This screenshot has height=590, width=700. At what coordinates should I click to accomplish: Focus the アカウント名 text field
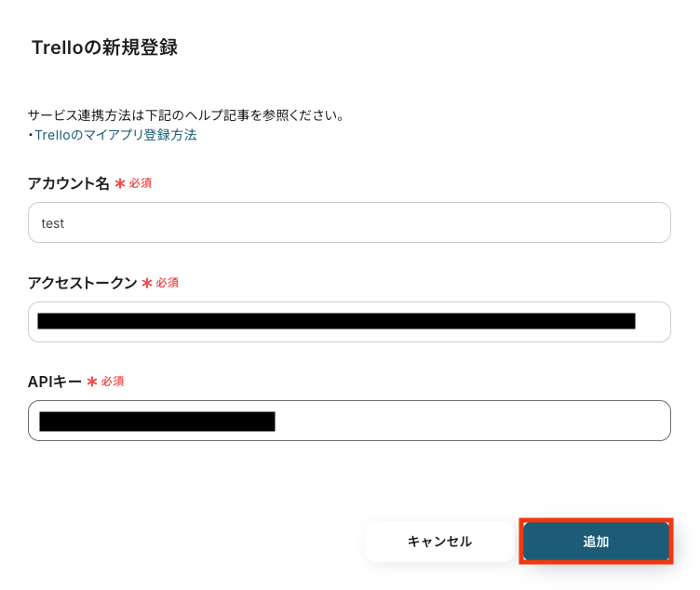coord(349,223)
